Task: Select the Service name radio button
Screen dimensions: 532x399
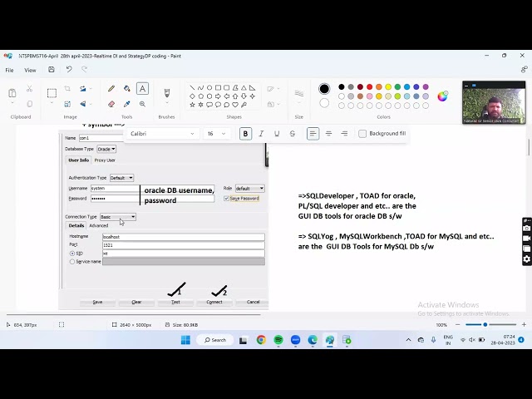Action: 72,262
